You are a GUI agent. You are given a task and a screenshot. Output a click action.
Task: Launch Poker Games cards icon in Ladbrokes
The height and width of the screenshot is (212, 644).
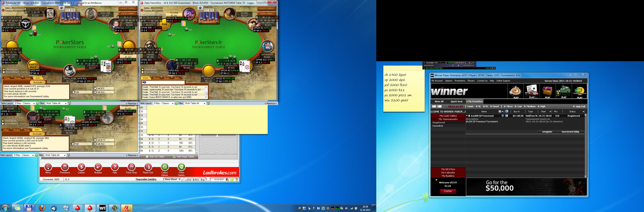181,167
